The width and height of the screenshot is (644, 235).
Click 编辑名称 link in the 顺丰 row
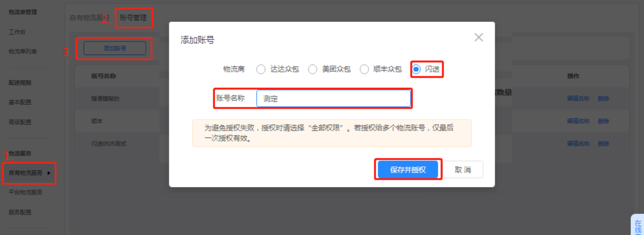click(x=578, y=121)
